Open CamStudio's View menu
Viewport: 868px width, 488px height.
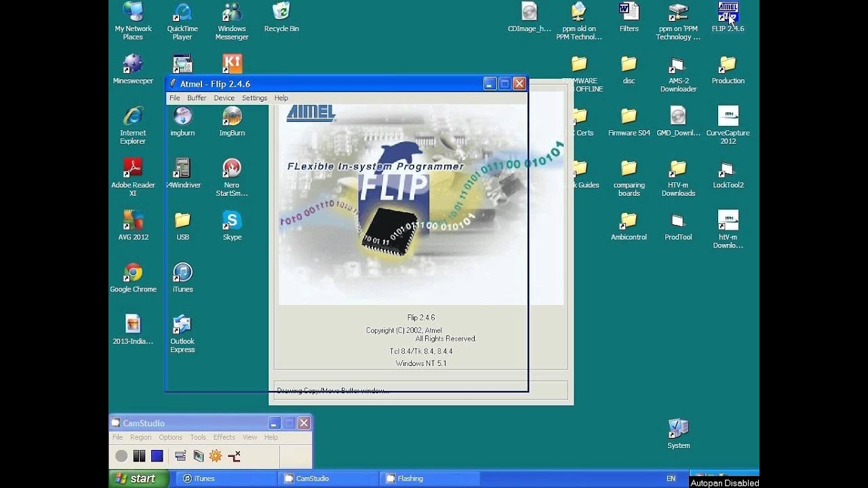coord(250,437)
